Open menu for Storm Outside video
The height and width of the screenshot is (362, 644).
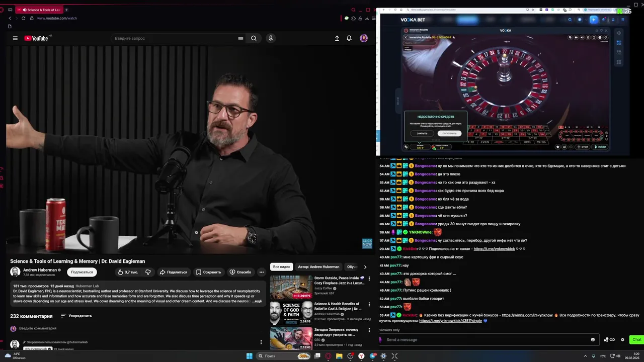click(x=369, y=279)
